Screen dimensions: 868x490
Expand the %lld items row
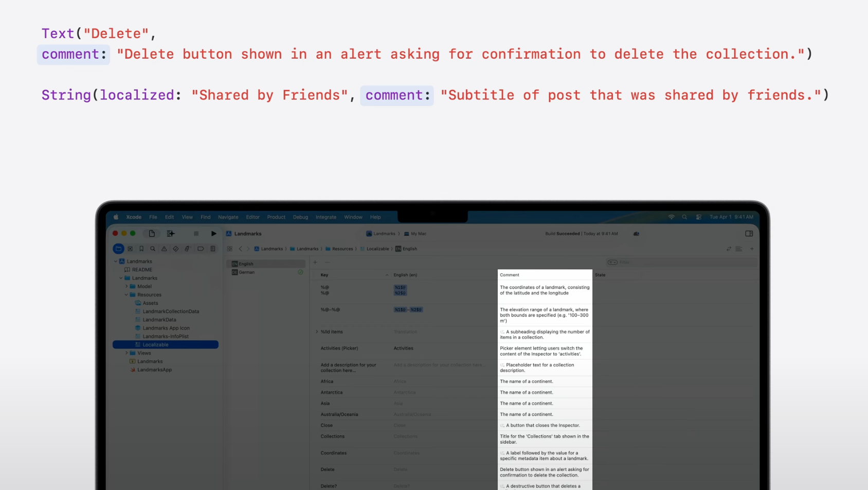pos(317,332)
